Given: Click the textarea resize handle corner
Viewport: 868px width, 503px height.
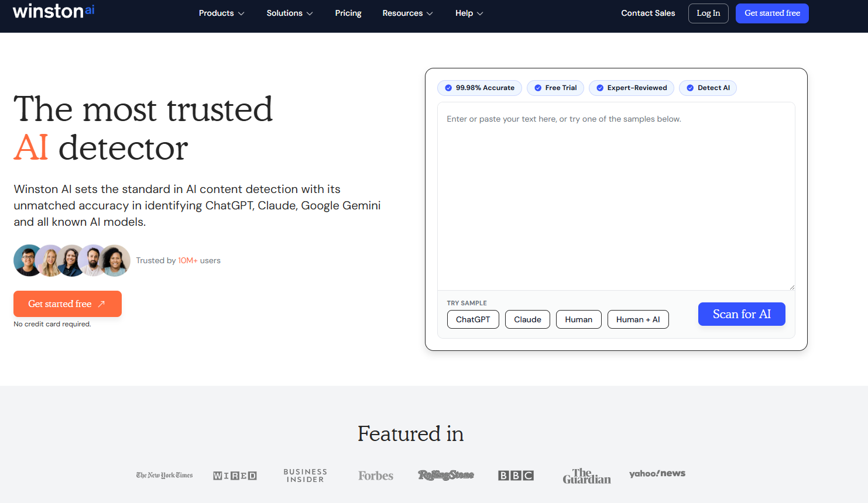Looking at the screenshot, I should (792, 287).
